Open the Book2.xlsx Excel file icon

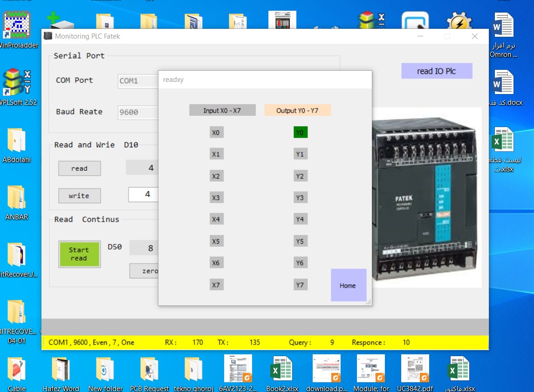pos(281,370)
